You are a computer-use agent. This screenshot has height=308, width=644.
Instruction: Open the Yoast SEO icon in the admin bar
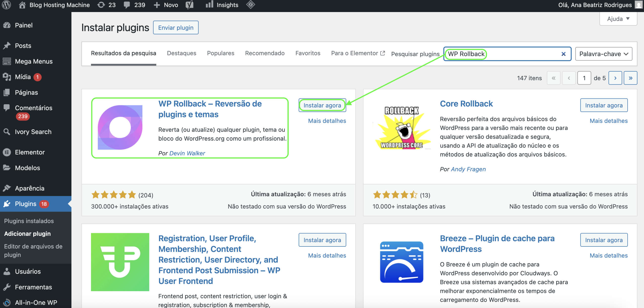tap(189, 5)
